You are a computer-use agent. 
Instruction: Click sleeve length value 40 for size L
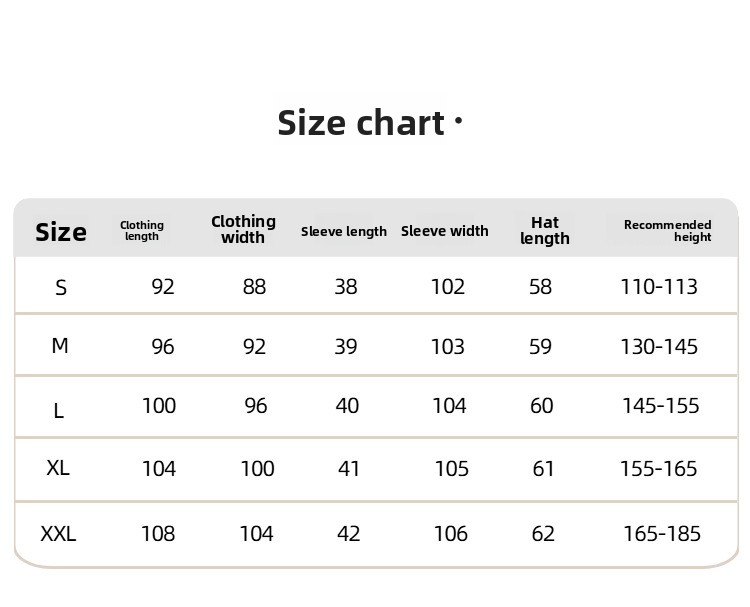346,406
